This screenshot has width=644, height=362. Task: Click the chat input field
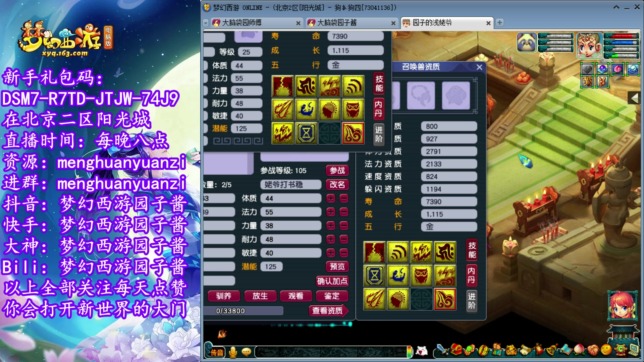tap(330, 352)
